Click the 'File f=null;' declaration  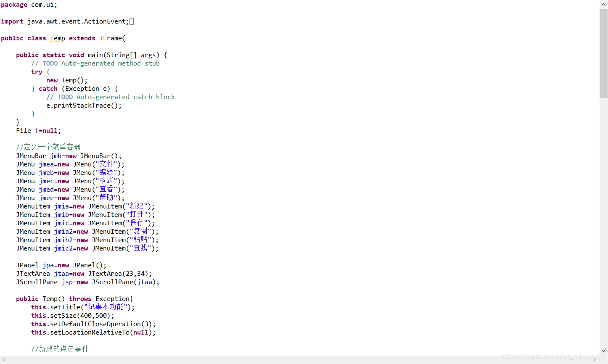(38, 131)
